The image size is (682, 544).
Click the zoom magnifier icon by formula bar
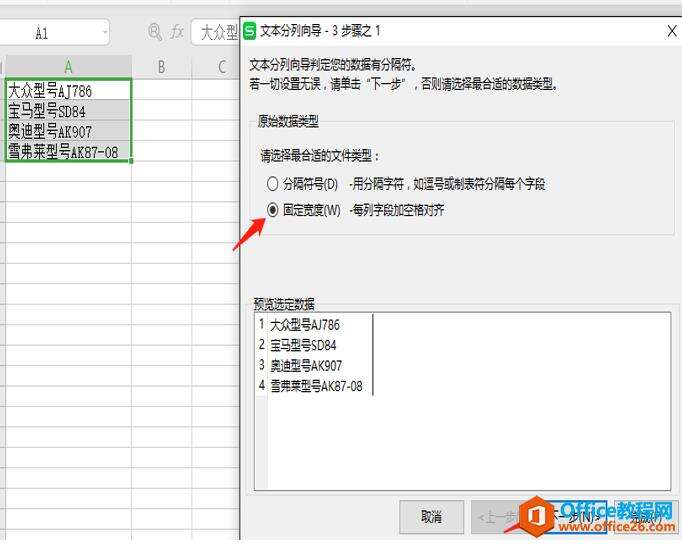pyautogui.click(x=155, y=32)
